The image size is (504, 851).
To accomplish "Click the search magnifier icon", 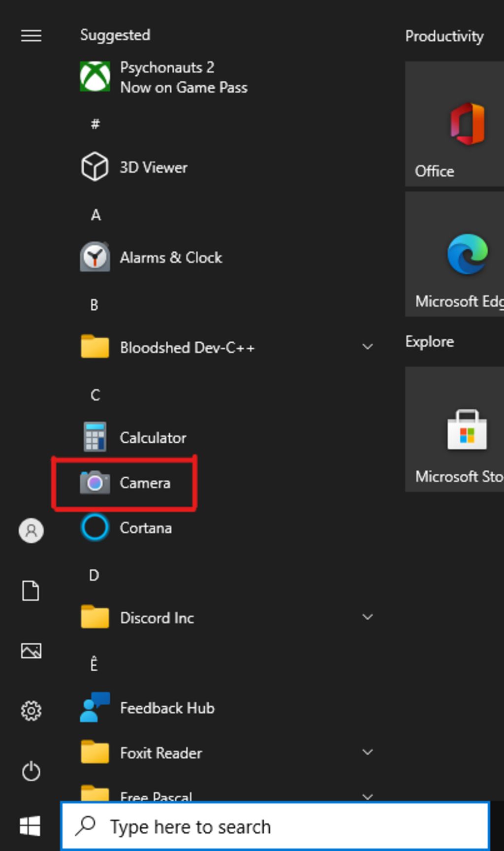I will pos(86,826).
